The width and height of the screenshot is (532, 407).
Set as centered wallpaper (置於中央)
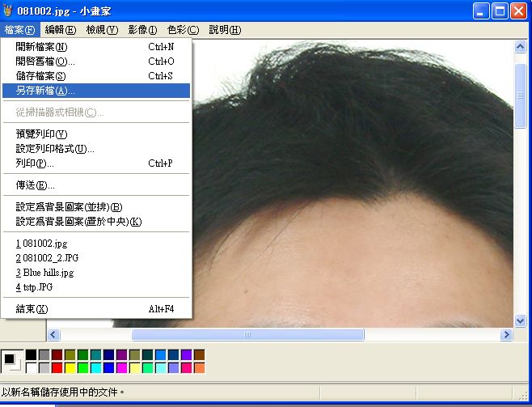coord(78,222)
